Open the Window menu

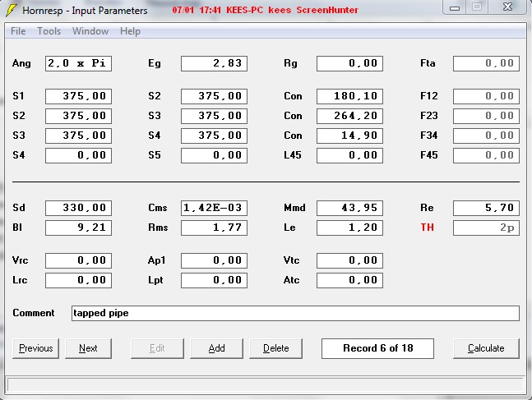[90, 31]
